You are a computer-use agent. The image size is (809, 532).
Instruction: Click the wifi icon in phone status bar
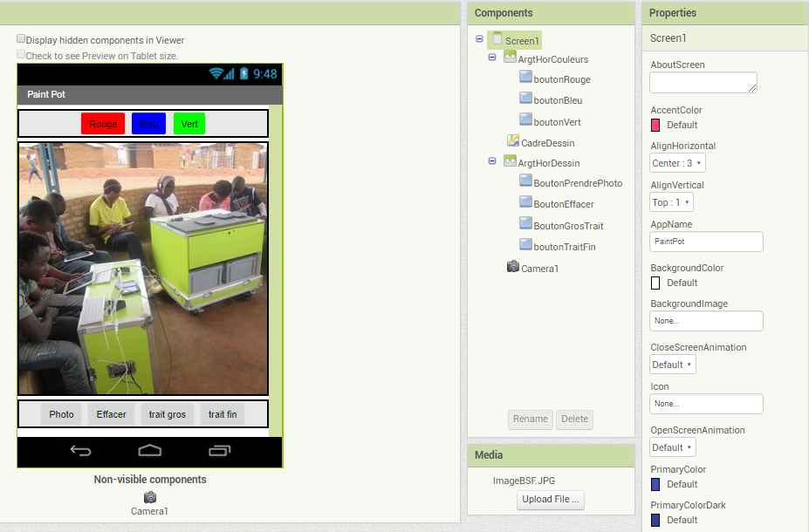click(x=216, y=74)
